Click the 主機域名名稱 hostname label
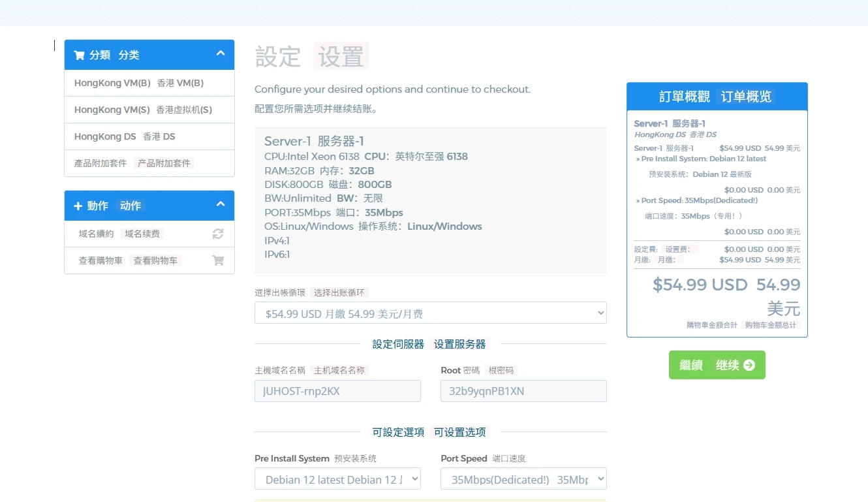The width and height of the screenshot is (868, 502). click(x=280, y=370)
